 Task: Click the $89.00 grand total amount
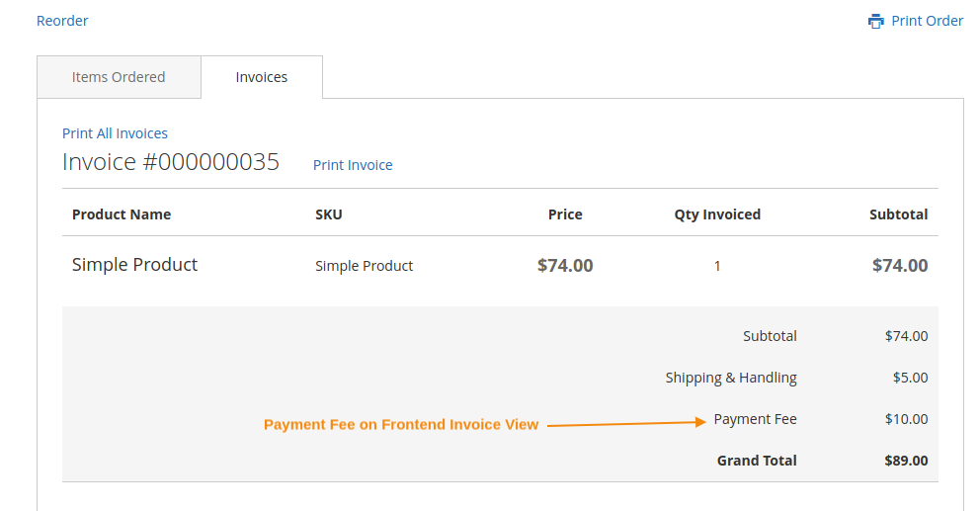point(905,461)
